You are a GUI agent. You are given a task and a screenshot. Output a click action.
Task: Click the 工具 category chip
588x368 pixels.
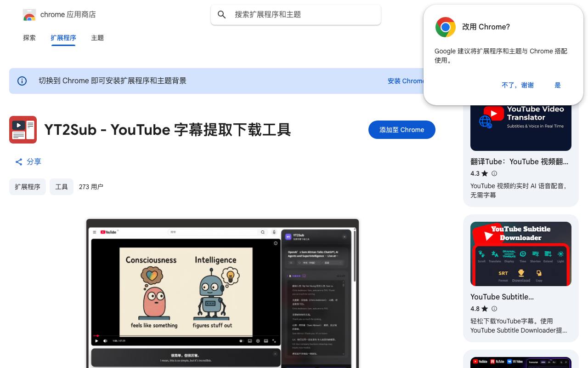[x=62, y=187]
